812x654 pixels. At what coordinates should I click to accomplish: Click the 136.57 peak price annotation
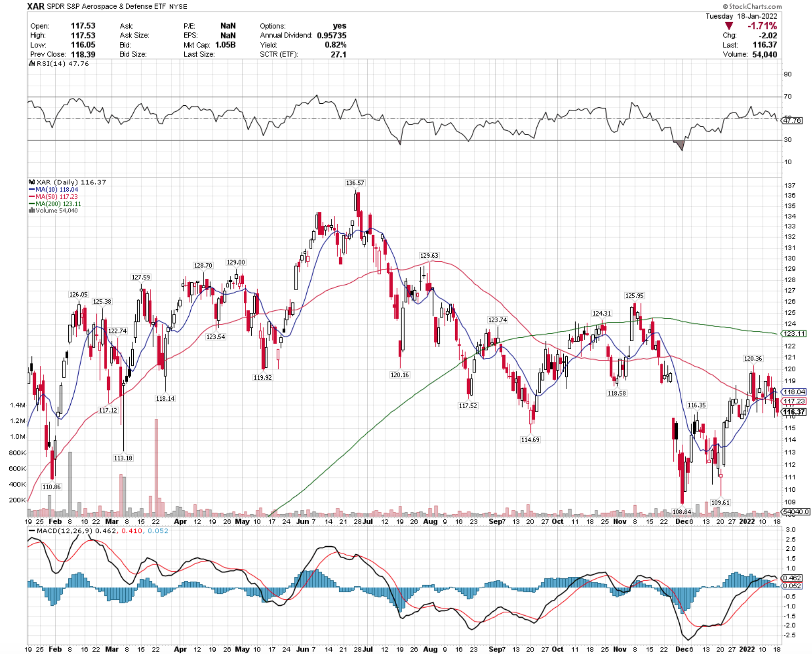coord(355,183)
